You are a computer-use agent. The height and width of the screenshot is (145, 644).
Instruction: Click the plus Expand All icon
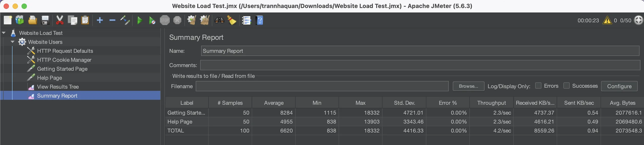pos(100,20)
